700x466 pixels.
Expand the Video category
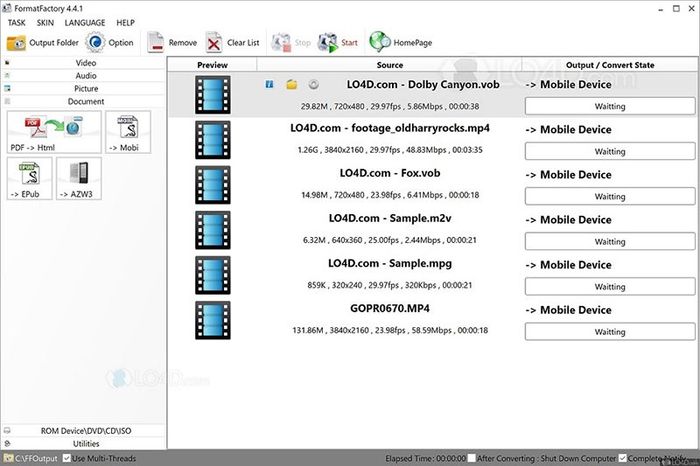pos(84,63)
